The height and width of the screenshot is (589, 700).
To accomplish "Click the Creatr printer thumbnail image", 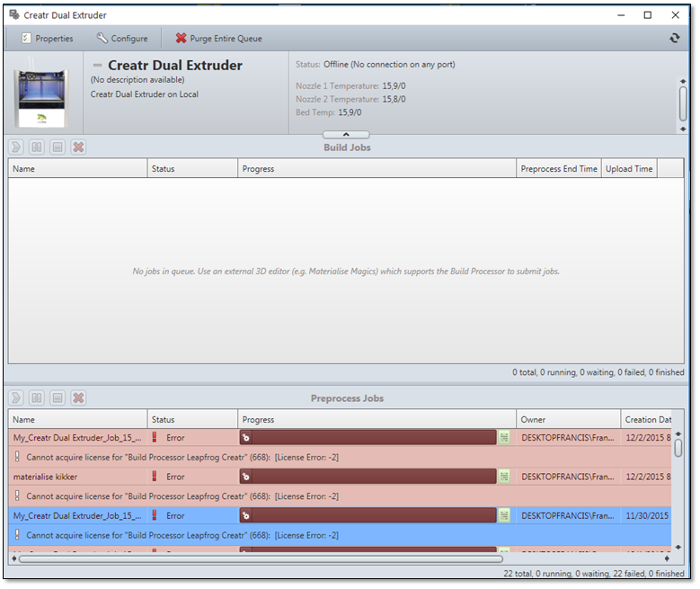I will click(x=41, y=93).
